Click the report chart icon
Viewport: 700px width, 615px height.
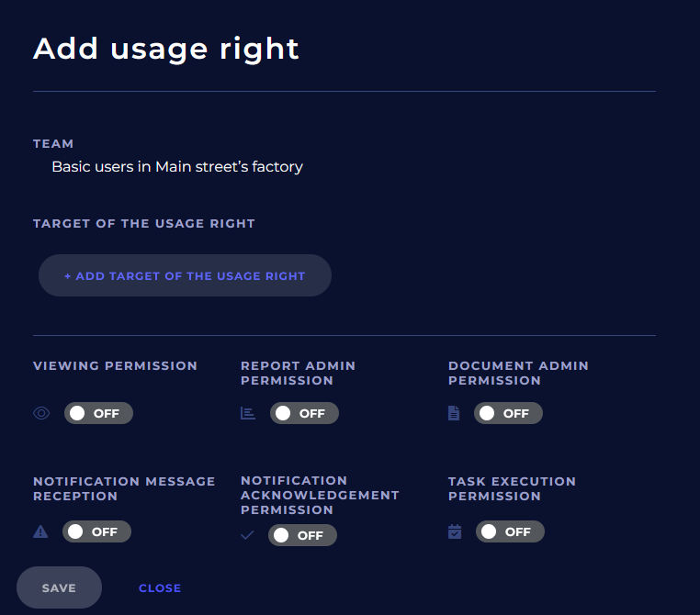tap(248, 413)
